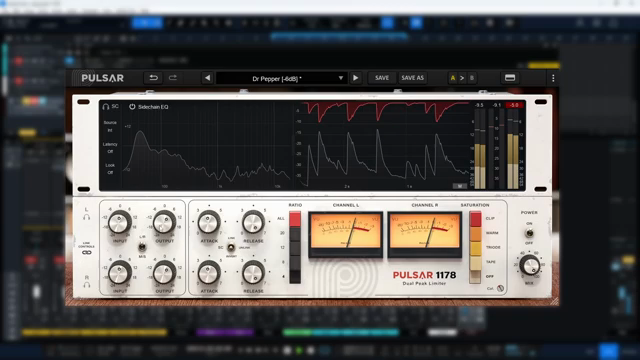Click the undo arrow in Pulsar toolbar

153,78
